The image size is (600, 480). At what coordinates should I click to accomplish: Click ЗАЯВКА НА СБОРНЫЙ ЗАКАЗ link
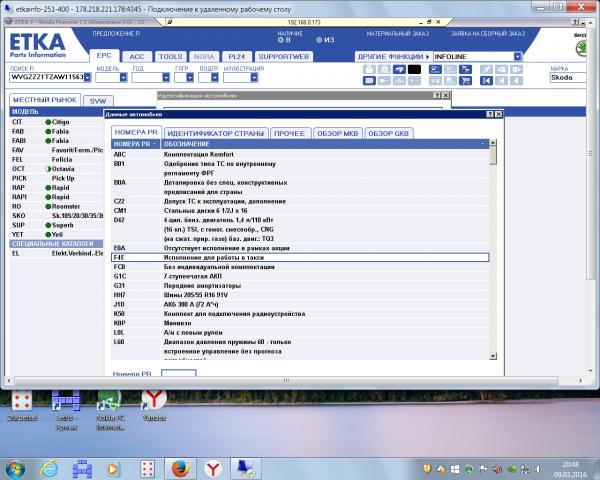point(488,34)
